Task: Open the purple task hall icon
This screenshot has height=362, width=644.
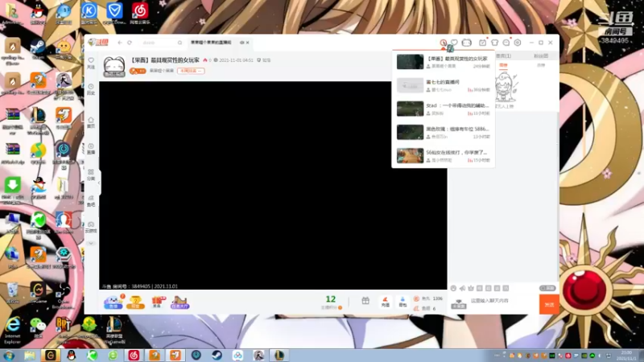Action: pyautogui.click(x=180, y=302)
